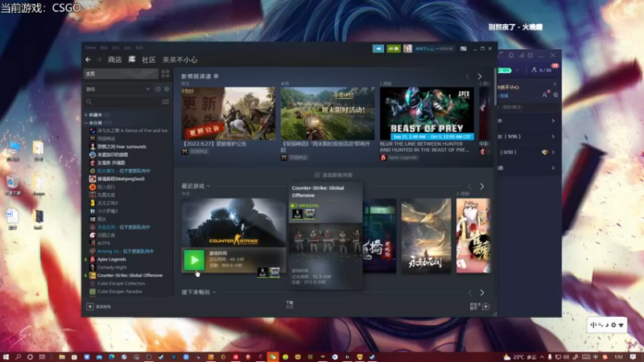Go to next recent games arrow
This screenshot has width=644, height=362.
click(x=481, y=187)
